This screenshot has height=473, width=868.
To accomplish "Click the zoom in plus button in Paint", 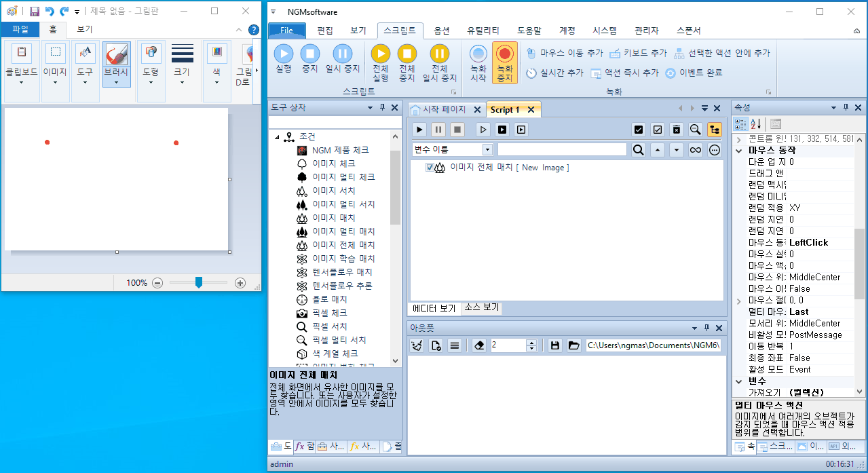I will pyautogui.click(x=240, y=282).
